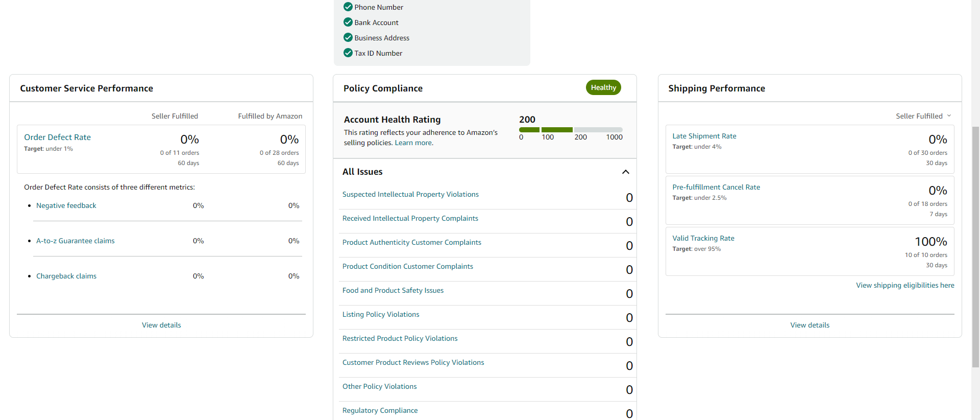Open Restricted Product Policy Violations

400,338
